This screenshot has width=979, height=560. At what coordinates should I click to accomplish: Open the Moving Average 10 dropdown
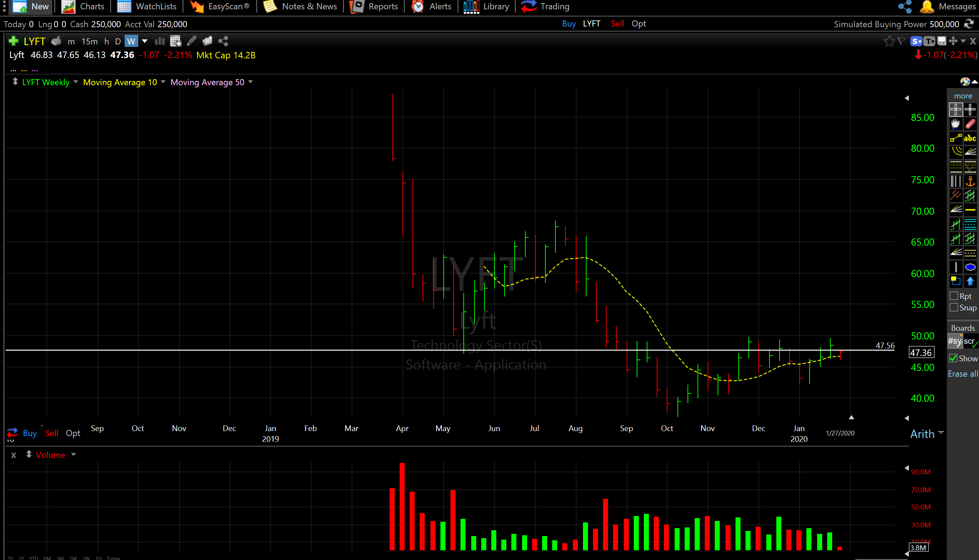[x=163, y=82]
